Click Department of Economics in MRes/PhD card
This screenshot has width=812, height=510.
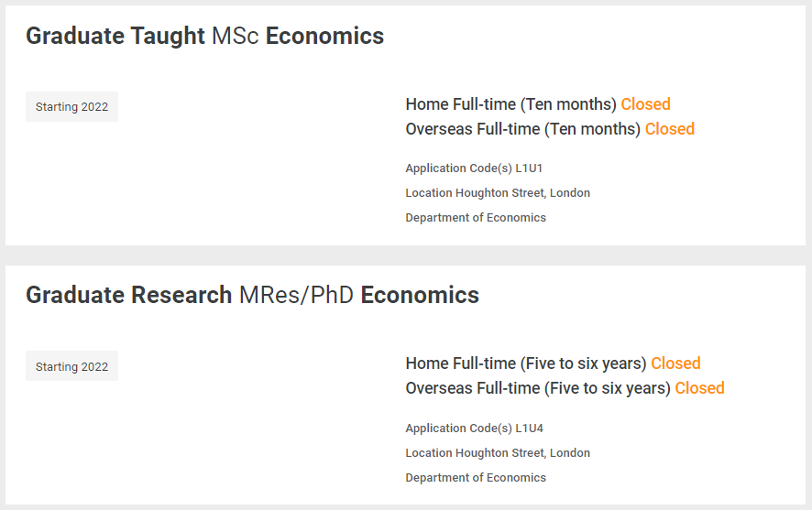click(476, 478)
